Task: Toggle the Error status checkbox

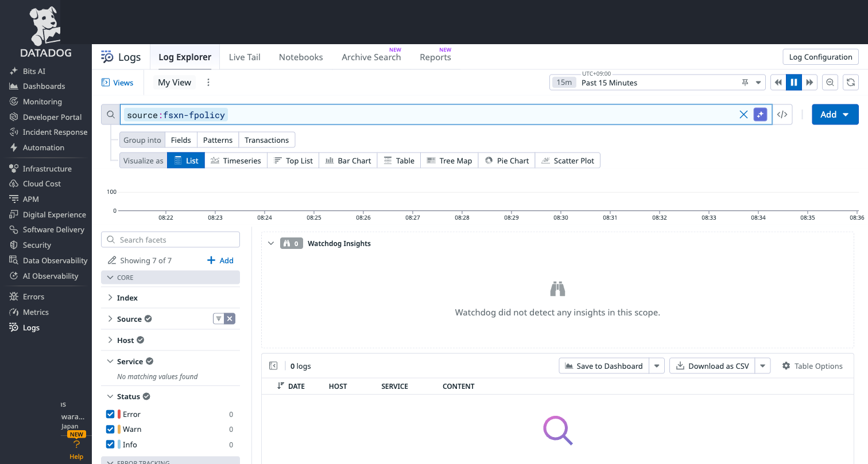Action: (110, 414)
